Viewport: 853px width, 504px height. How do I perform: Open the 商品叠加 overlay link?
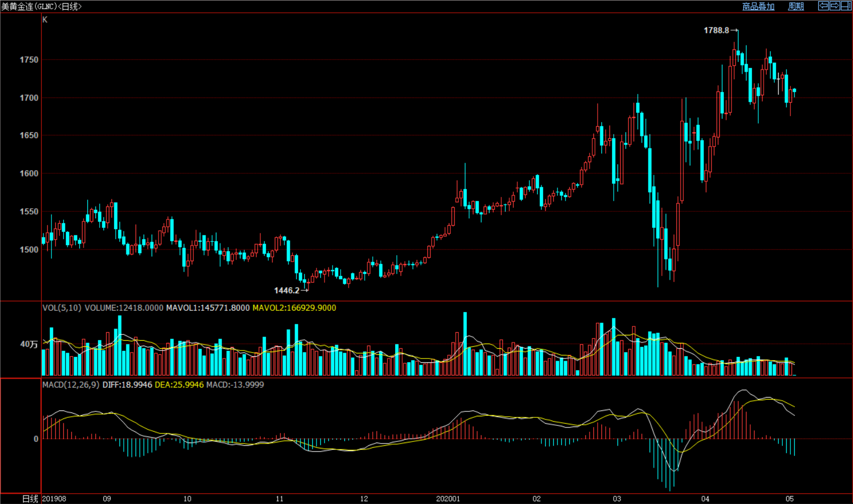(x=758, y=6)
